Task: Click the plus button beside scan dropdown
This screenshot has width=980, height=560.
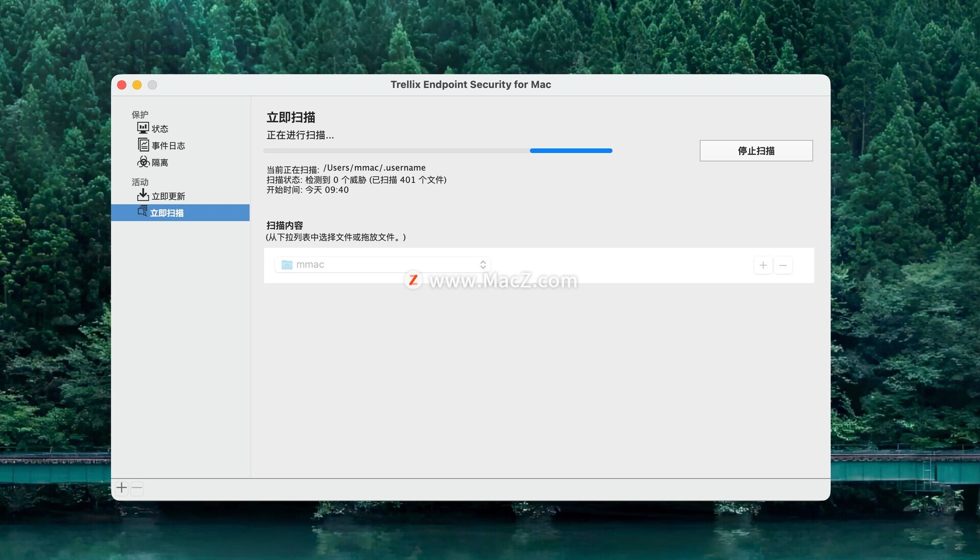Action: pyautogui.click(x=763, y=265)
